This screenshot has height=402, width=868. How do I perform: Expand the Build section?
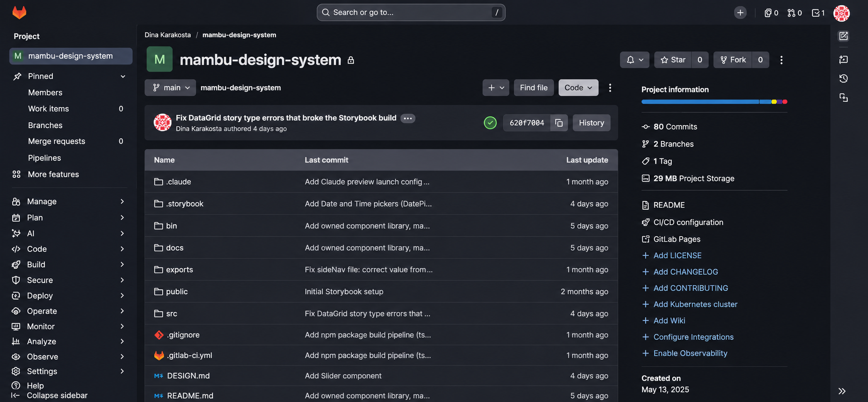coord(71,264)
